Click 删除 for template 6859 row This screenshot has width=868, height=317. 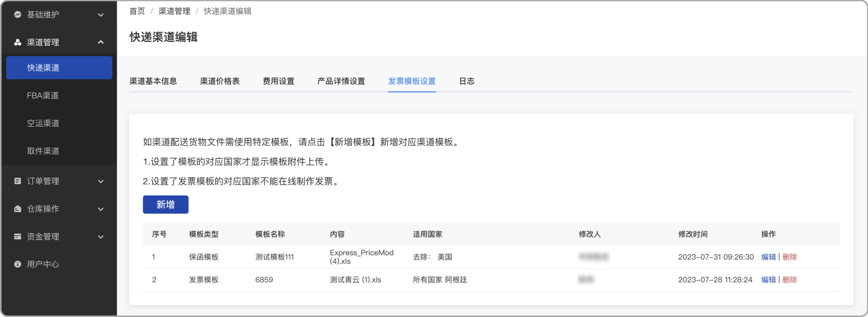point(789,280)
